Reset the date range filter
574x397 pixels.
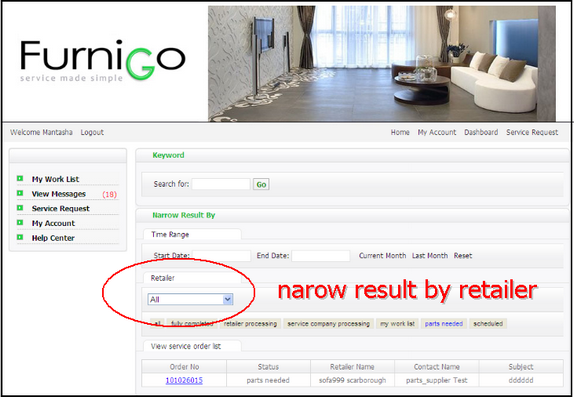pos(463,256)
